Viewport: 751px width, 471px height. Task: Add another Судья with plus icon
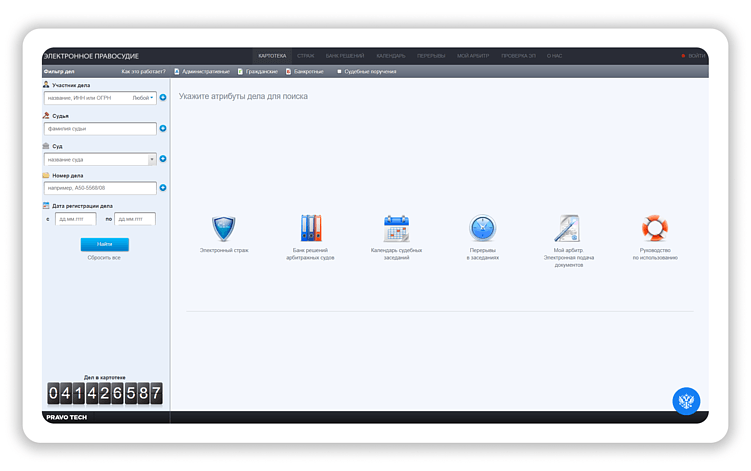click(163, 128)
